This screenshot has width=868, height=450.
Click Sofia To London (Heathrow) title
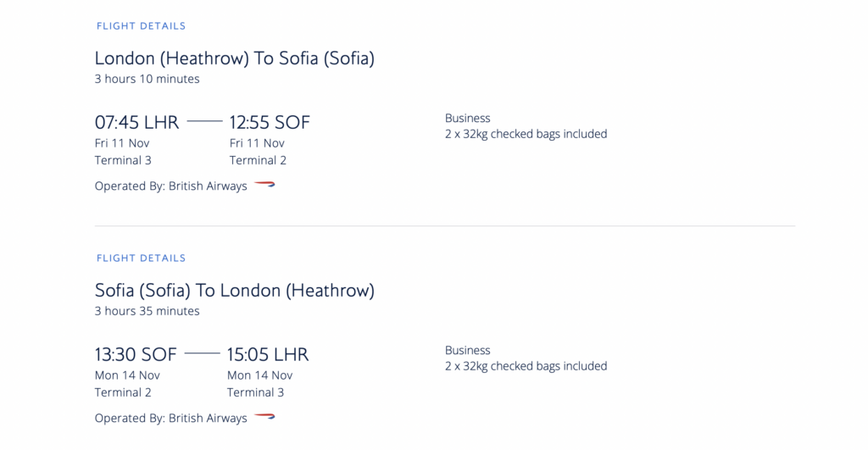click(234, 291)
